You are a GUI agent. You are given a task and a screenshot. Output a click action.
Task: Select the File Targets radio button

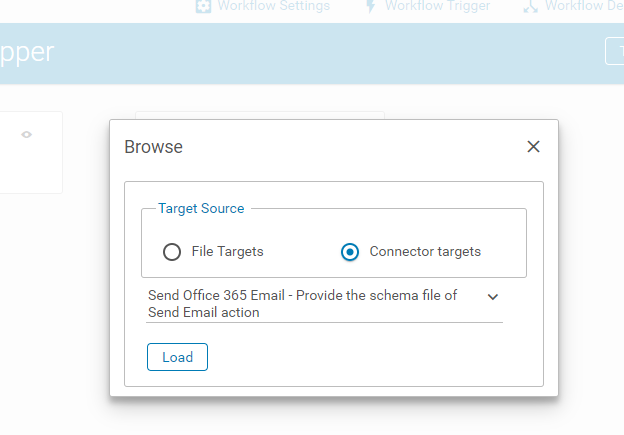tap(172, 252)
